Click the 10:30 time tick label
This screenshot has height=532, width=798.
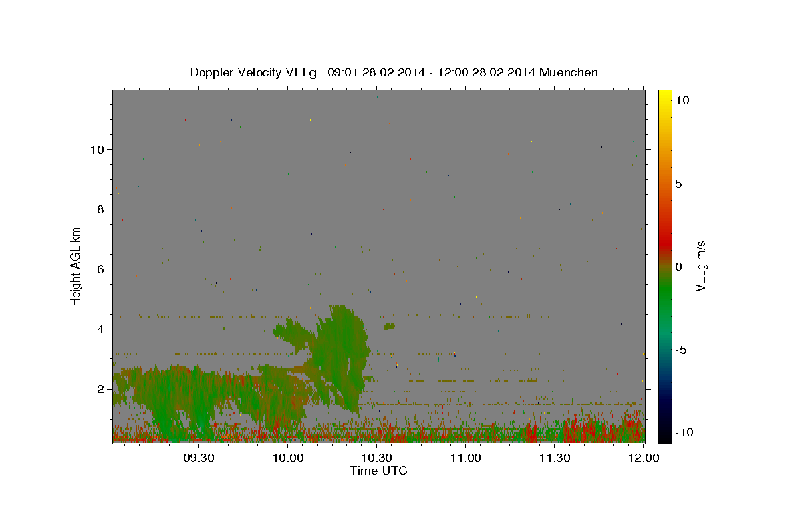pos(377,458)
